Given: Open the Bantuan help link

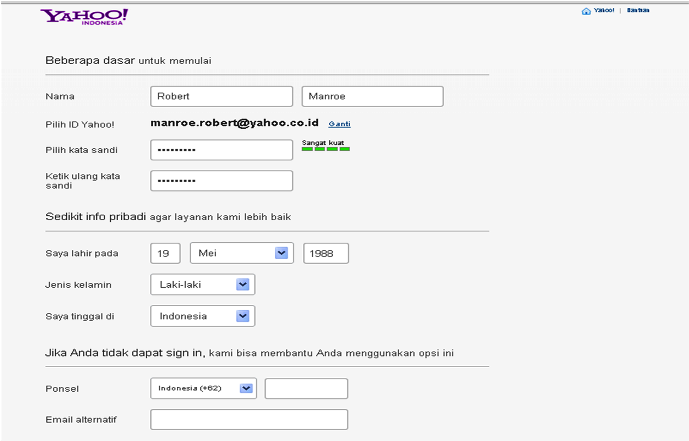Looking at the screenshot, I should point(638,10).
